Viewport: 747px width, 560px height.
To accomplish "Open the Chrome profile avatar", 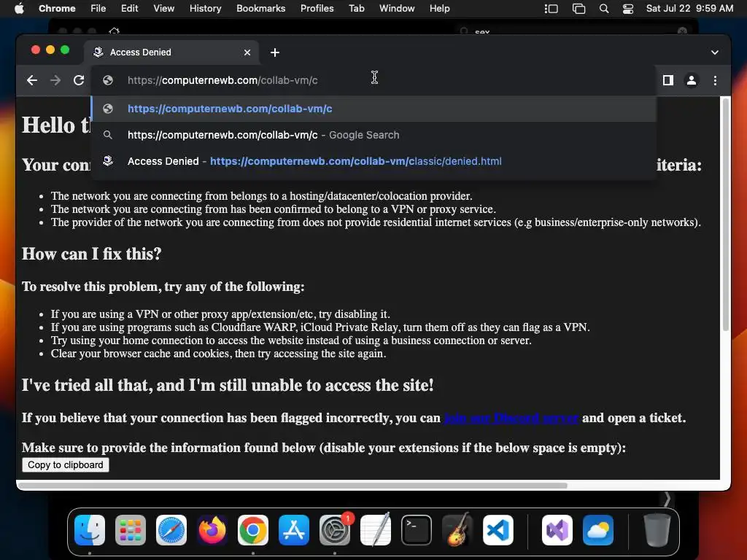I will point(692,80).
